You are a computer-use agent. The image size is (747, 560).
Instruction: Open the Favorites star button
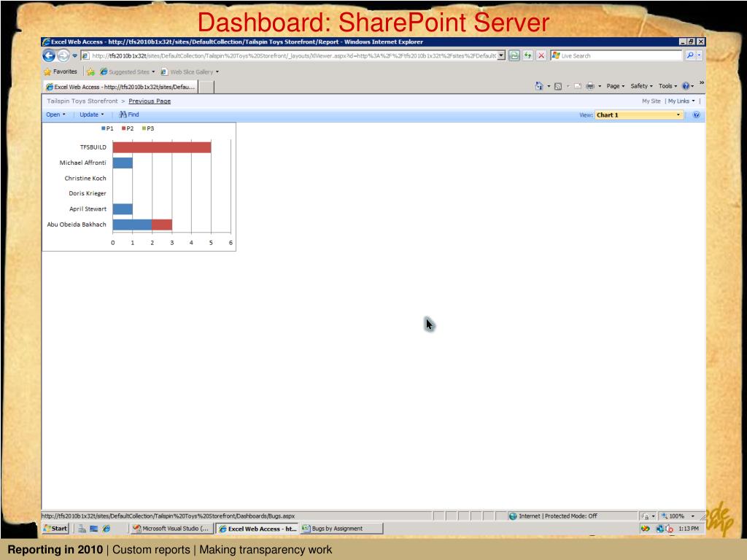[60, 72]
